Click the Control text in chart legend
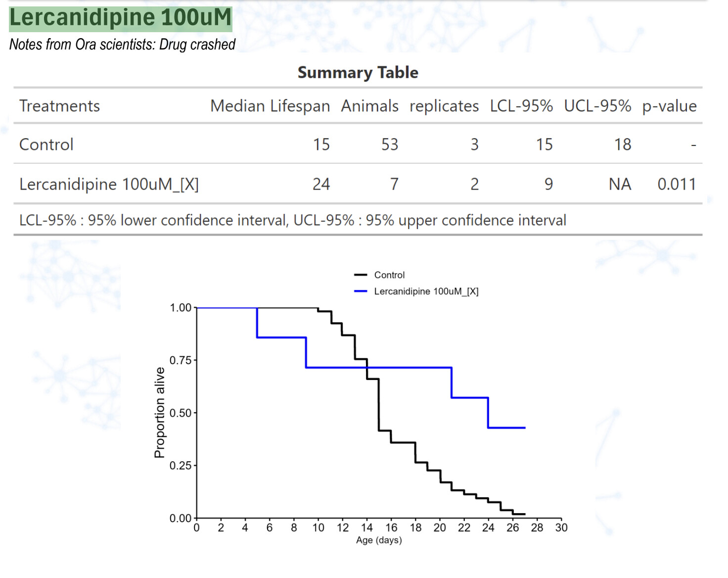Image resolution: width=728 pixels, height=578 pixels. tap(389, 275)
